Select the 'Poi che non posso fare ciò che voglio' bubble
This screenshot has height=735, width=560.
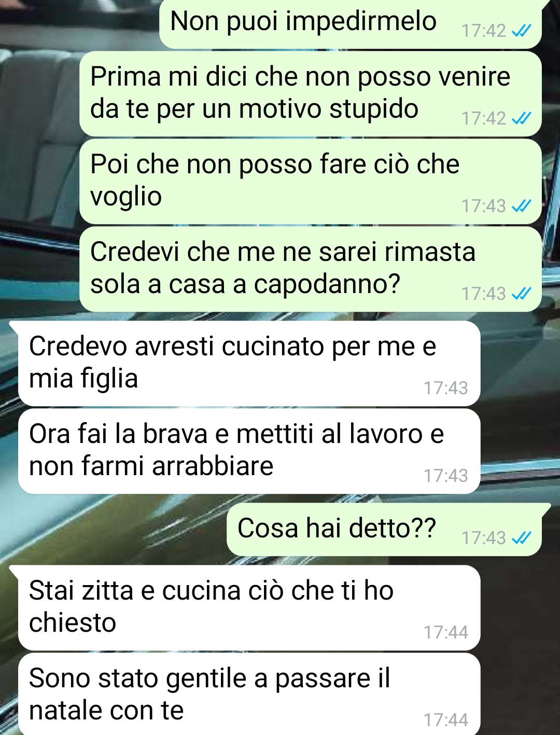(x=311, y=182)
